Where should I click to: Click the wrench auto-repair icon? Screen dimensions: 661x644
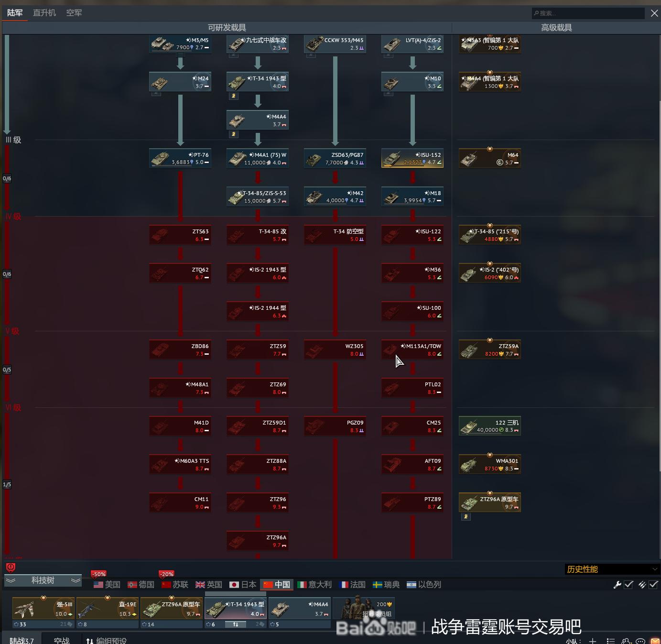coord(618,584)
